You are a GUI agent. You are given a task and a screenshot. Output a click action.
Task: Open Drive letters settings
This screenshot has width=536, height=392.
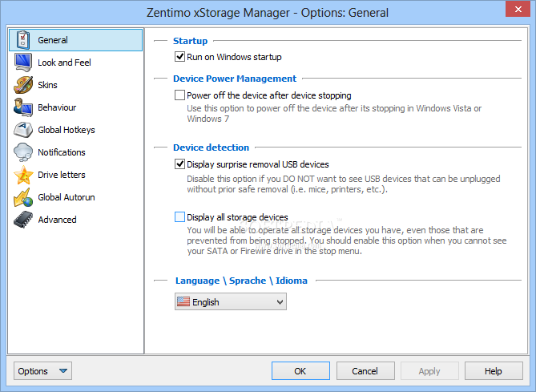(62, 175)
